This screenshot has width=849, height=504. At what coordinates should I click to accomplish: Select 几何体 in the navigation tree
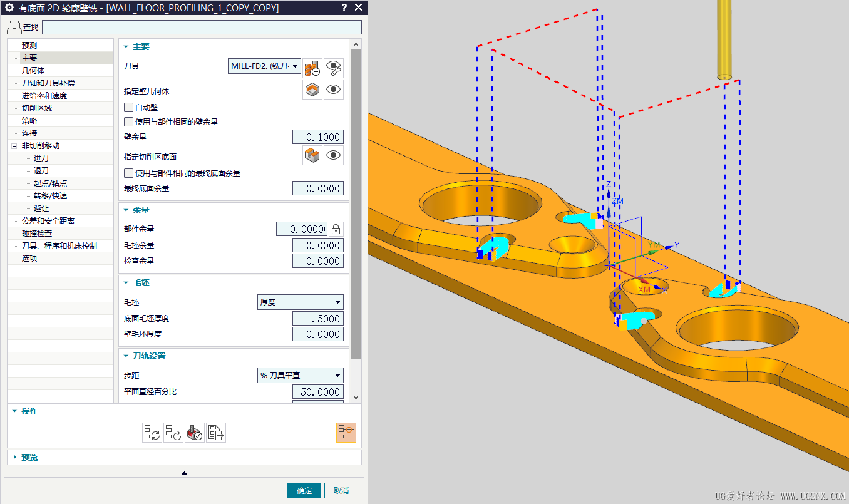point(33,71)
